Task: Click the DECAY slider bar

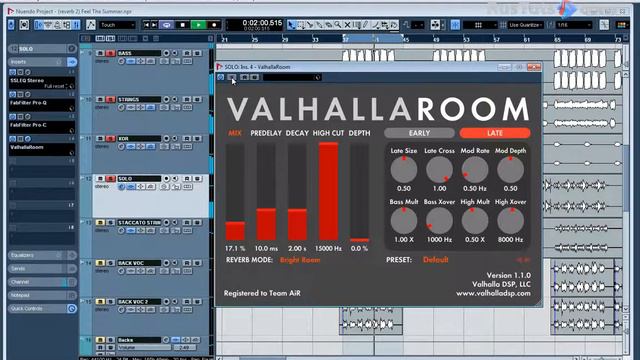Action: coord(297,192)
